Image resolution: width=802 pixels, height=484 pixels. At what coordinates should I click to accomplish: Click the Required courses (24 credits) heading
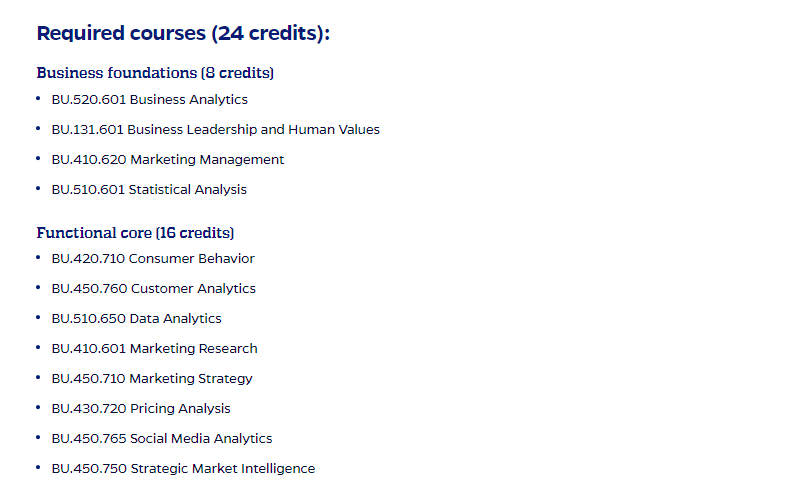pos(183,33)
